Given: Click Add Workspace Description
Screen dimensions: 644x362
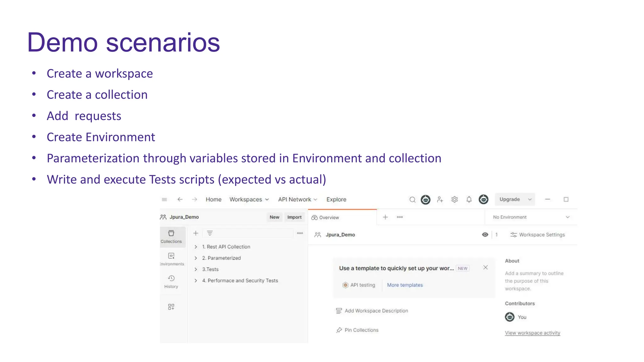Looking at the screenshot, I should [372, 311].
